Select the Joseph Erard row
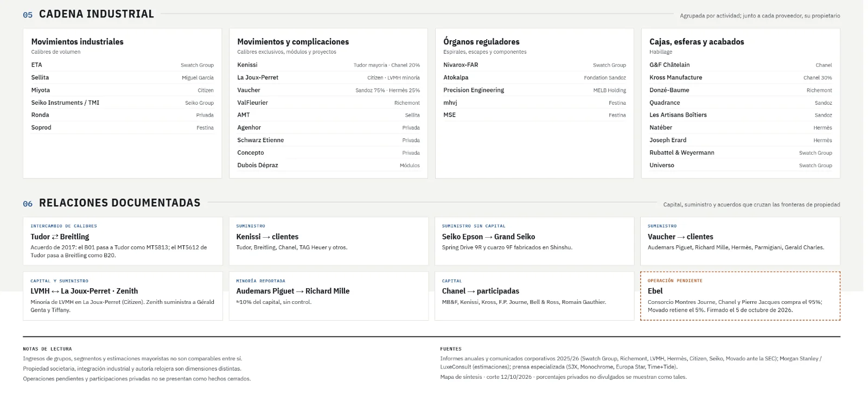Screen dimensions: 868x413 [741, 140]
